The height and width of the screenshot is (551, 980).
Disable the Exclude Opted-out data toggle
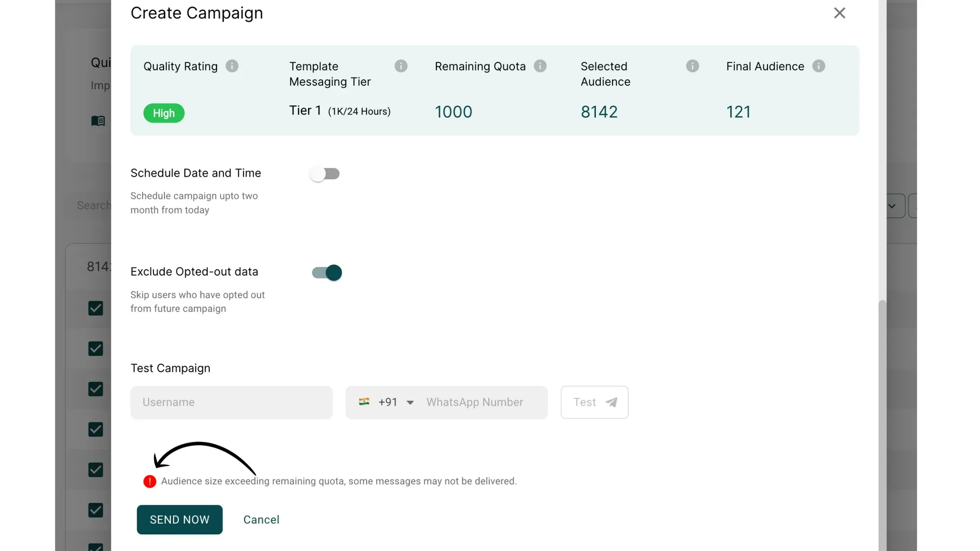tap(325, 273)
